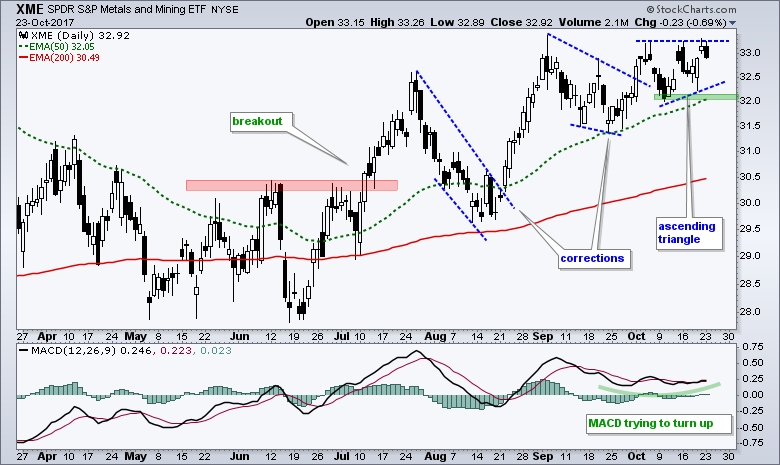Viewport: 780px width, 465px height.
Task: Click the 'ascending triangle' annotation label
Action: tap(686, 233)
